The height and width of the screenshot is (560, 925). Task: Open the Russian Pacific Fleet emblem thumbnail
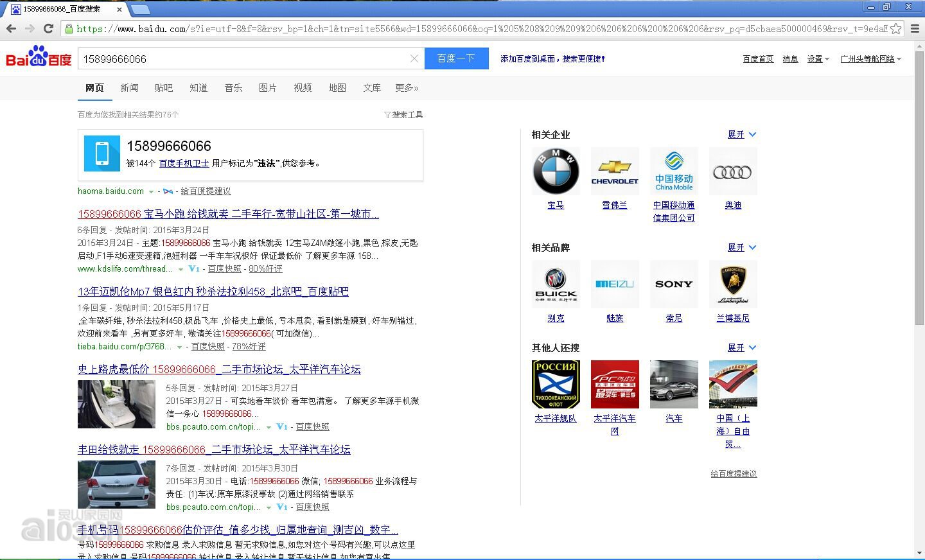tap(556, 384)
